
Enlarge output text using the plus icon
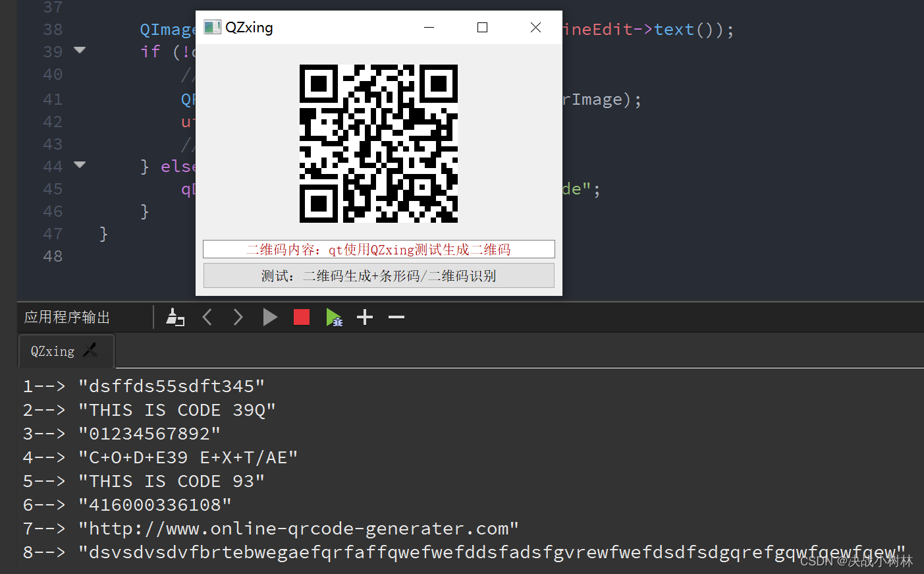(364, 317)
